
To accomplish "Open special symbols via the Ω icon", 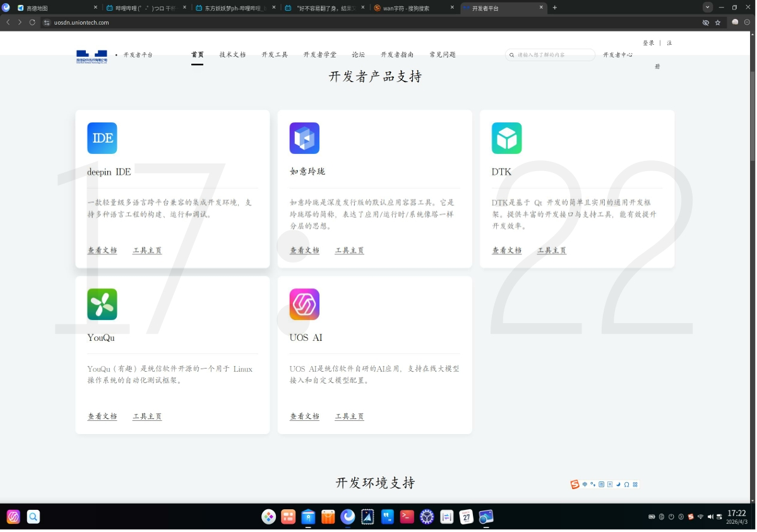I will tap(626, 485).
